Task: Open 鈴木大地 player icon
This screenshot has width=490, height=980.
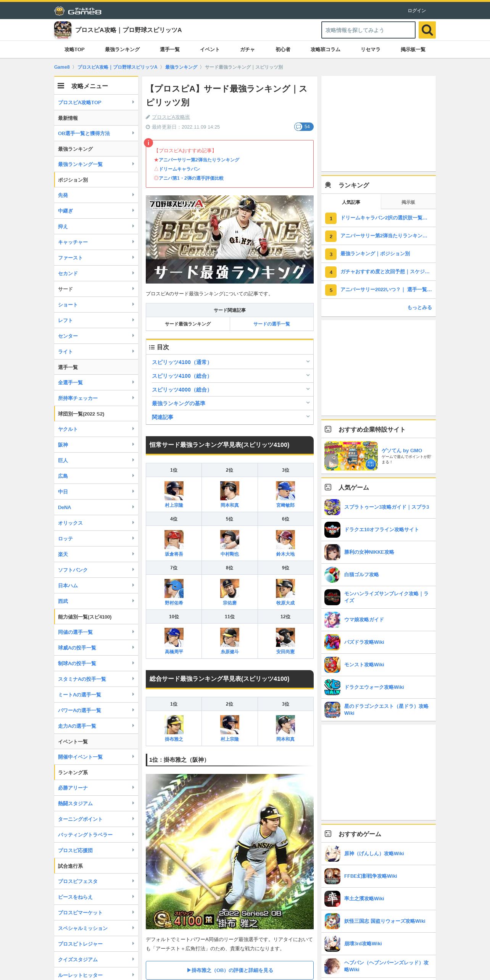Action: [285, 540]
